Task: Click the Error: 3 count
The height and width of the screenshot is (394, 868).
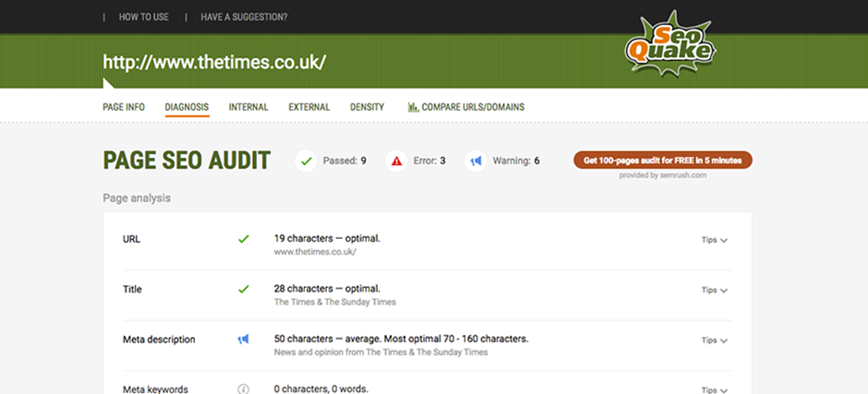Action: click(429, 161)
